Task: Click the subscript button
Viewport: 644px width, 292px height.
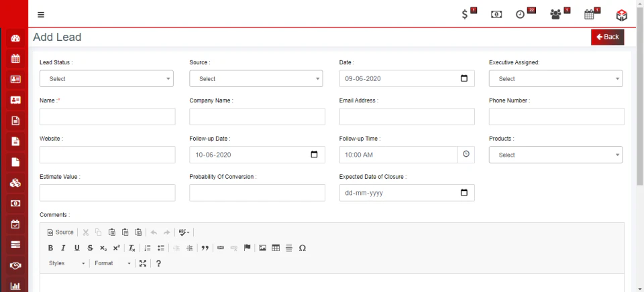Action: tap(103, 248)
